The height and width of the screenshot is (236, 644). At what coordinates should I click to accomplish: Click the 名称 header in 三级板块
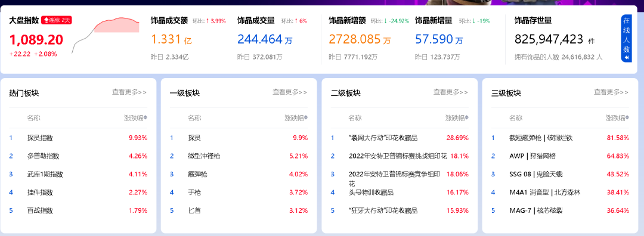pyautogui.click(x=515, y=118)
